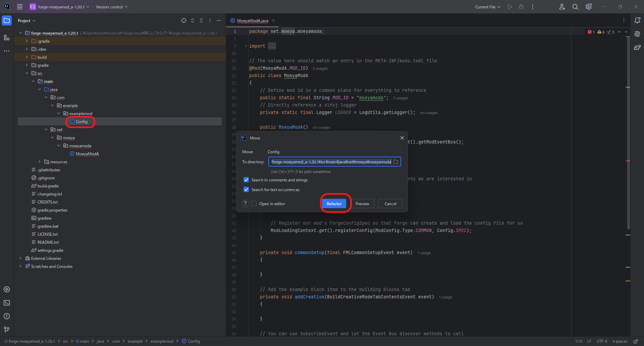This screenshot has height=346, width=644.
Task: Click the To directory path field
Action: point(330,162)
